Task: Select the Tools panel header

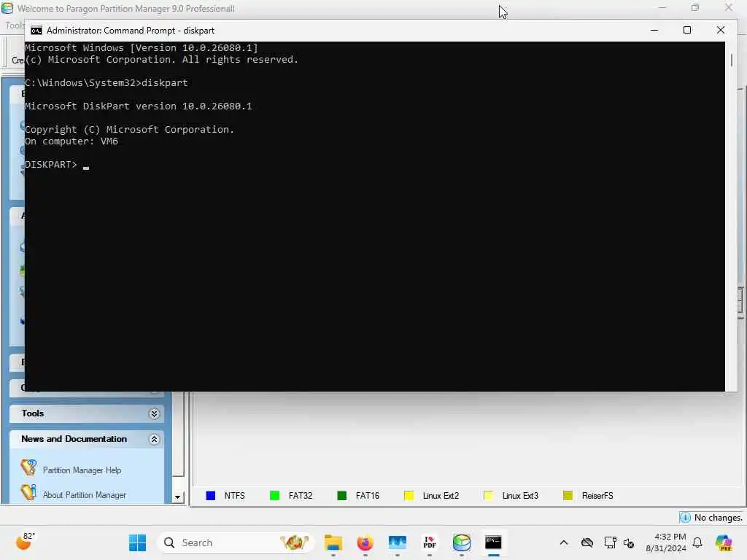Action: (87, 413)
